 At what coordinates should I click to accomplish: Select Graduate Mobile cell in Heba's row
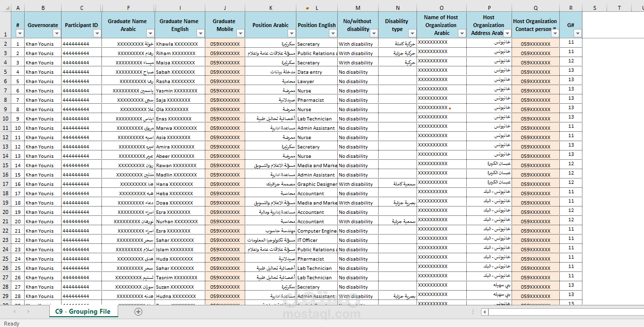tap(225, 193)
